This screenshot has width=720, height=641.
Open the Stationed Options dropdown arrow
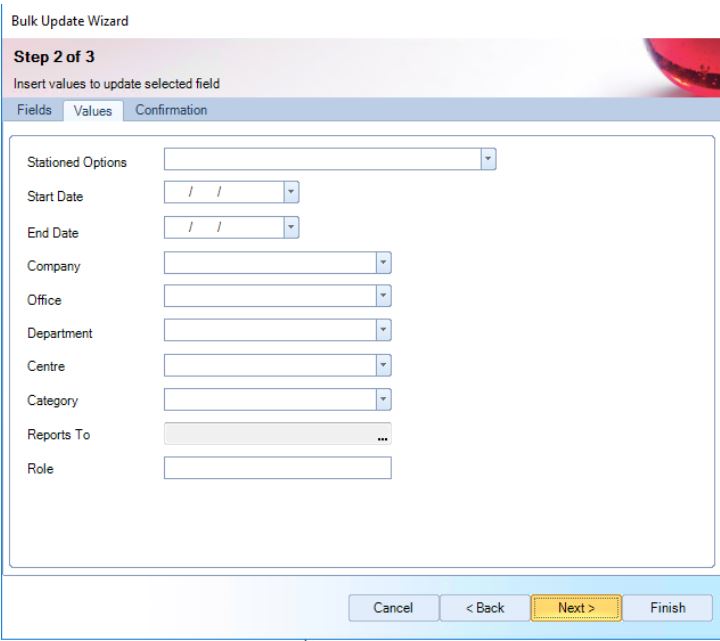(488, 159)
